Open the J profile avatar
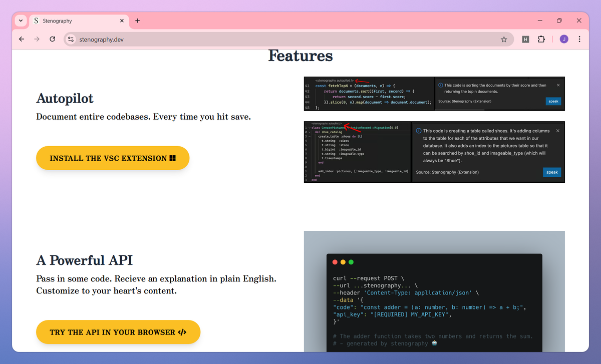The width and height of the screenshot is (601, 364). (x=564, y=39)
